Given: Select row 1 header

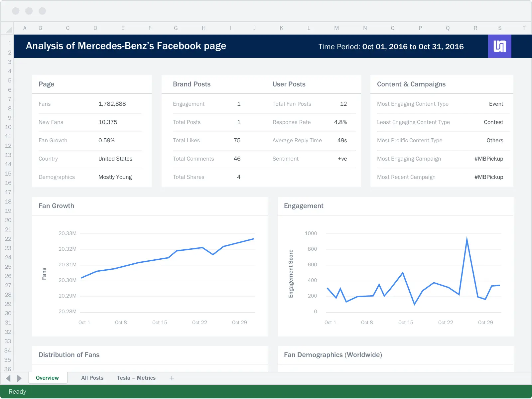Looking at the screenshot, I should tap(10, 43).
